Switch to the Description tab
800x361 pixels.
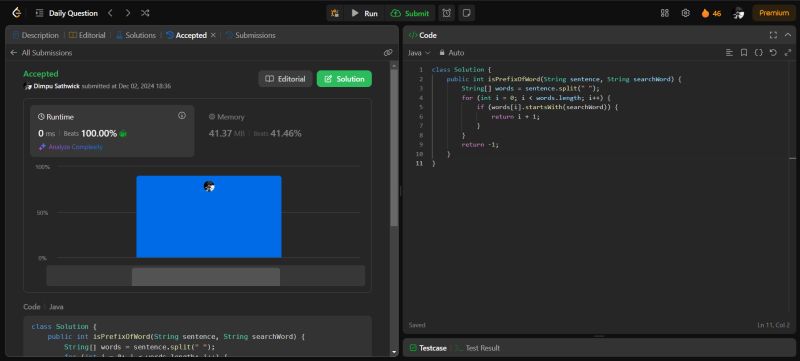[36, 35]
